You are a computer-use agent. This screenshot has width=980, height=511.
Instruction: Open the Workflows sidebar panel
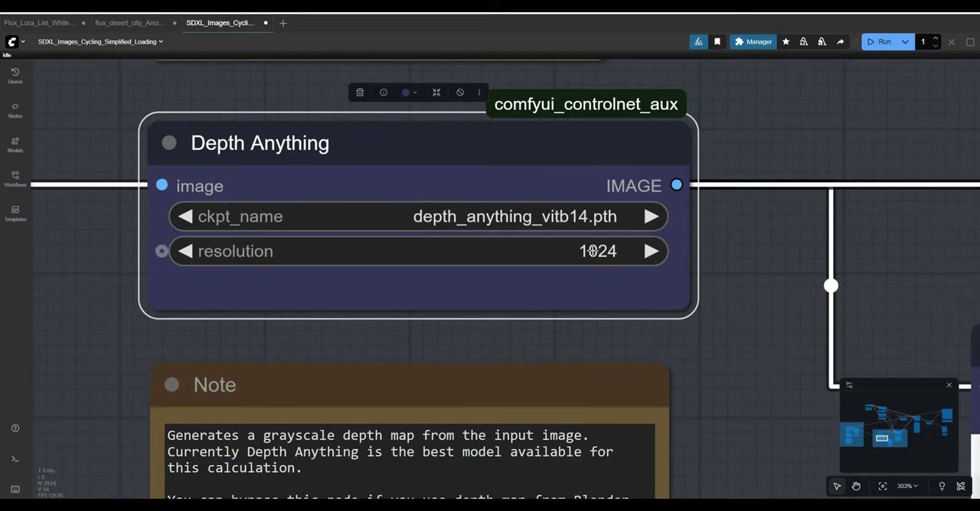tap(15, 178)
